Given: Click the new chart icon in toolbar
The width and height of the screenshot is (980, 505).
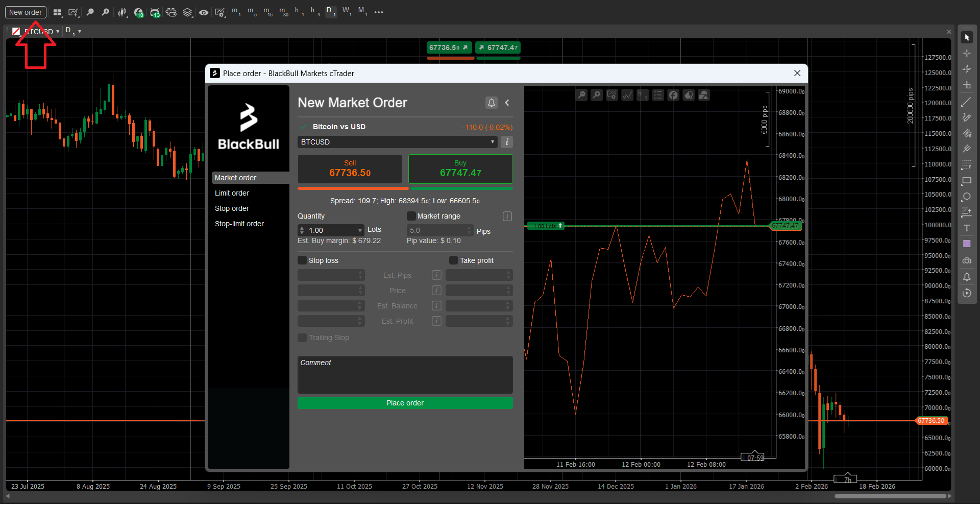Looking at the screenshot, I should [x=73, y=12].
